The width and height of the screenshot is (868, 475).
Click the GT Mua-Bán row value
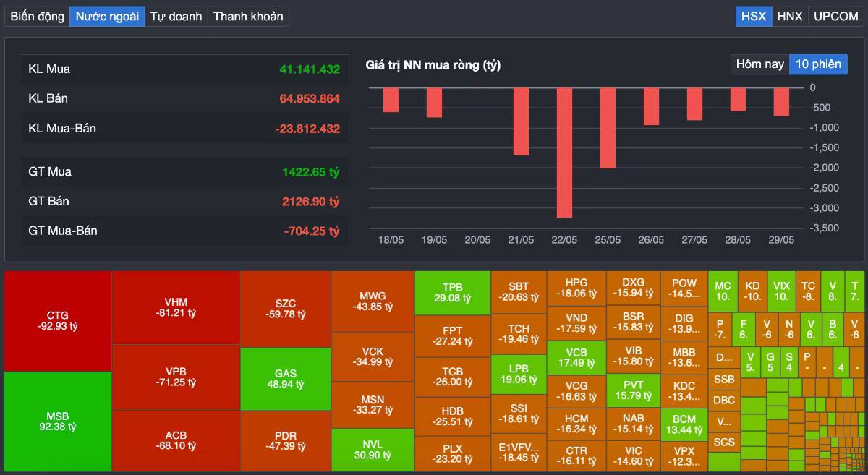click(x=311, y=231)
